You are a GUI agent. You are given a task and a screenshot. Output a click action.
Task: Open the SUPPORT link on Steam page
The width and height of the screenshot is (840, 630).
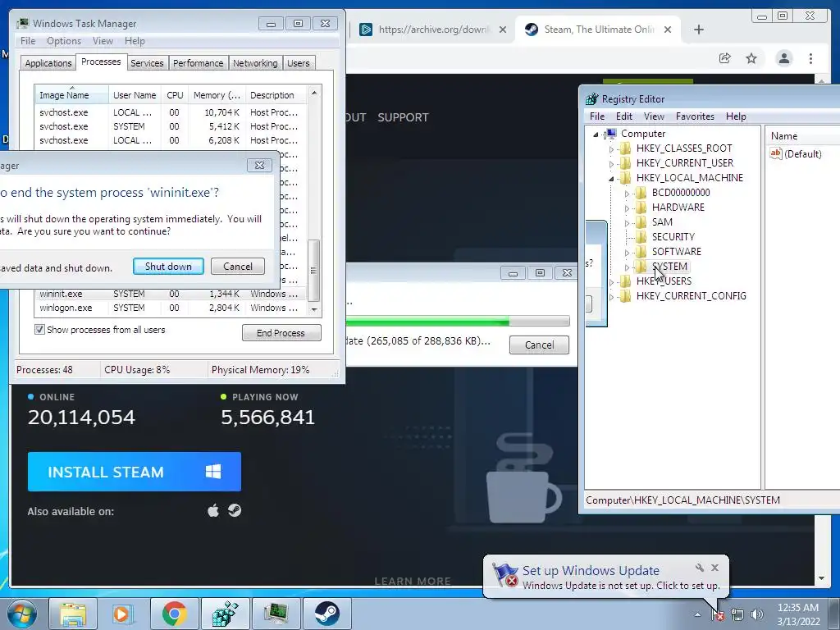403,117
